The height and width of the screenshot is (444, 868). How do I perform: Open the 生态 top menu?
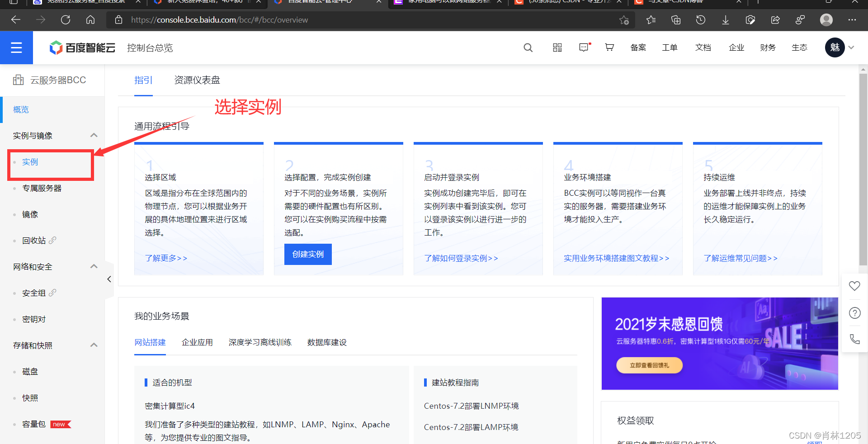pos(799,47)
